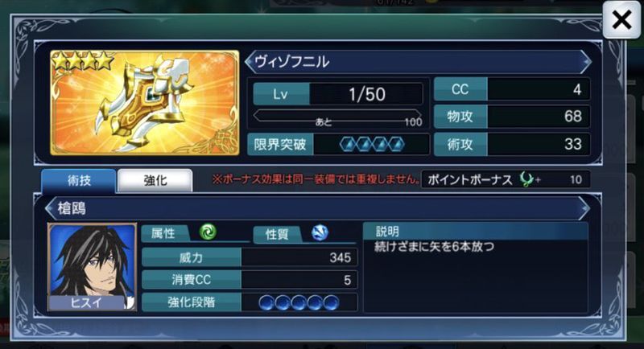Click the 威力 345 power row
Screen dimensions: 644x349
tap(250, 257)
